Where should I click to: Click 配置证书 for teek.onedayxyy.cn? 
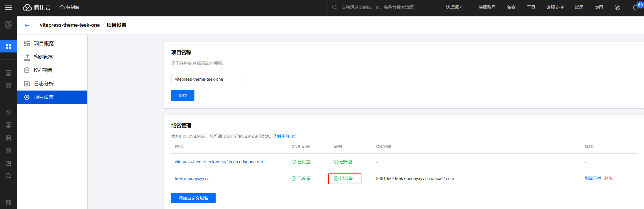[593, 179]
